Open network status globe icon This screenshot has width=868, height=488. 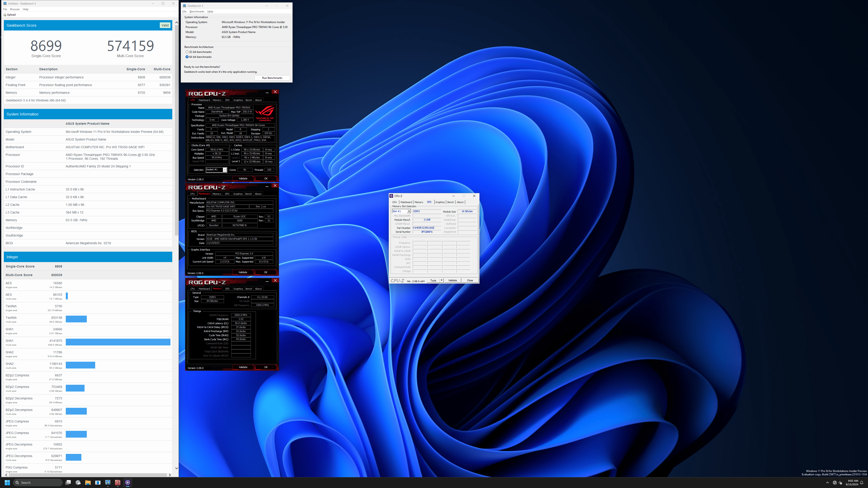(835, 483)
